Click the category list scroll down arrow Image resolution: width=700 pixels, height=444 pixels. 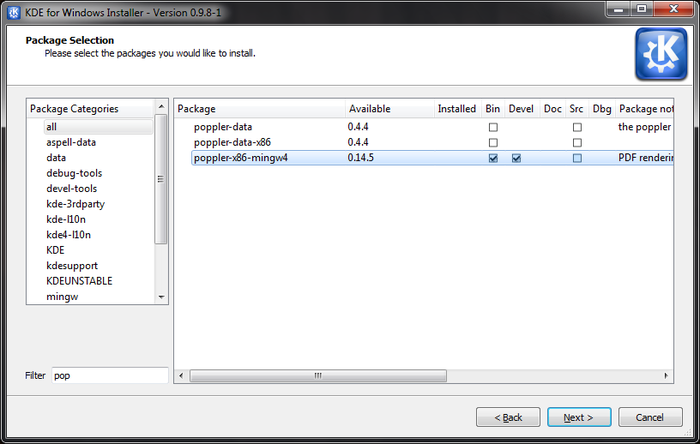[x=161, y=297]
